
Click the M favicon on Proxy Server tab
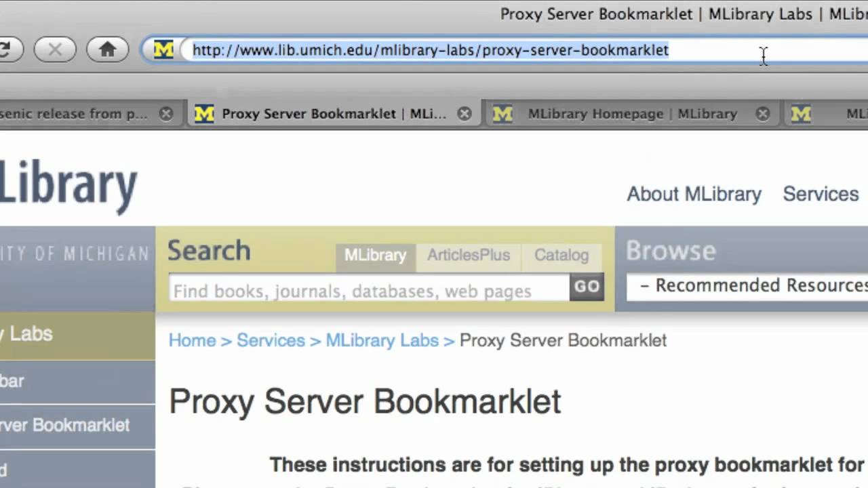[x=204, y=114]
